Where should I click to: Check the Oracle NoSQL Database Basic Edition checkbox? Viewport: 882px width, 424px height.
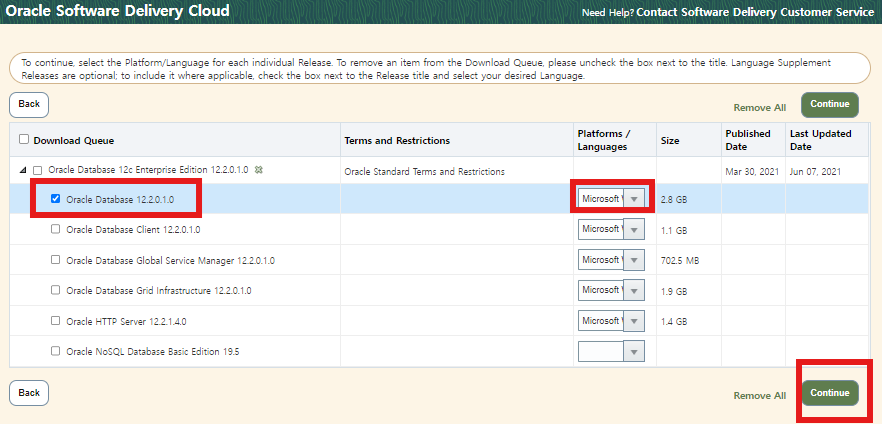[55, 351]
